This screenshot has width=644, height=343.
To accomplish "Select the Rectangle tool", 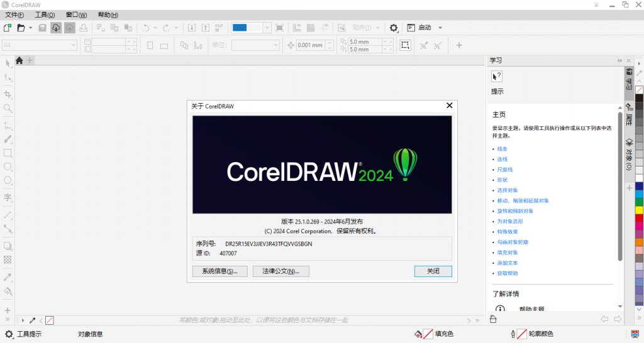I will tap(8, 153).
